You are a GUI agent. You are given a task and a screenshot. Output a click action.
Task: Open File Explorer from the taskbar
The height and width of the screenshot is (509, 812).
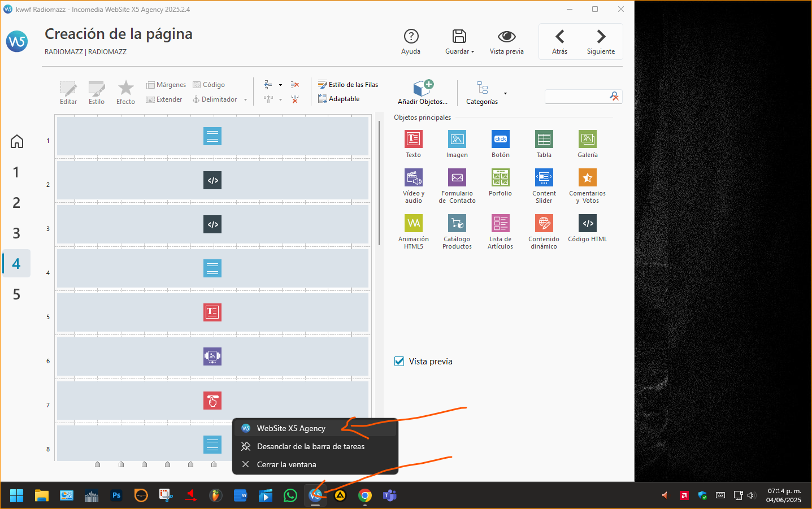point(42,495)
